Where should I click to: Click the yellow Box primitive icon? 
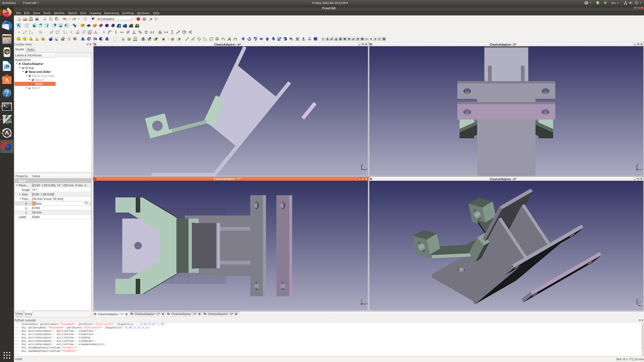19,39
